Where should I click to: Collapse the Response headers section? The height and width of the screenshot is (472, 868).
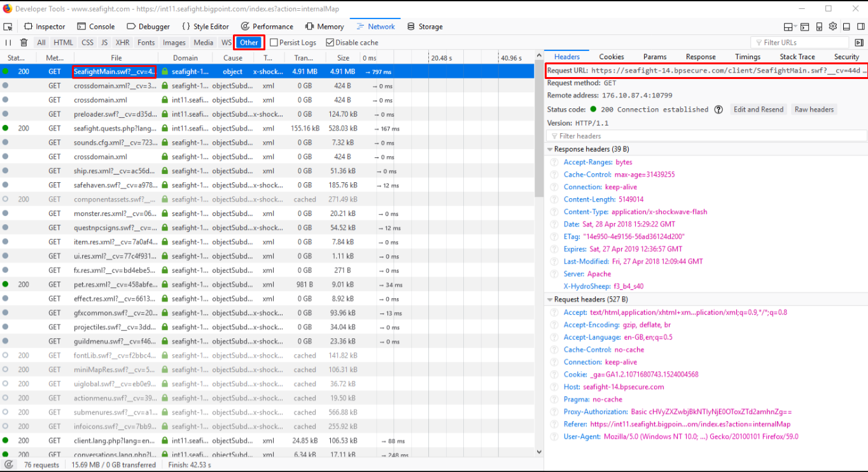coord(550,149)
